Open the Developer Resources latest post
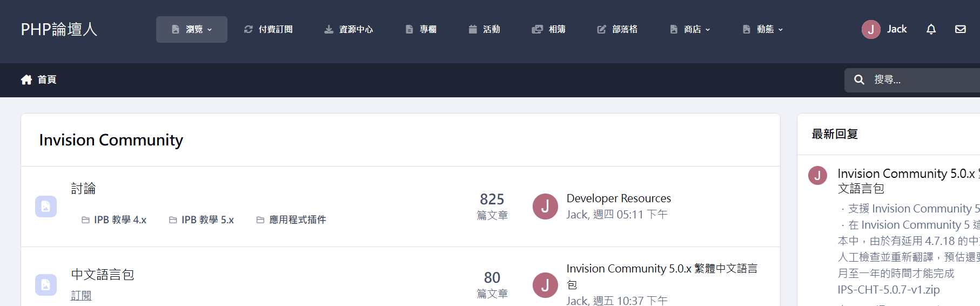This screenshot has width=980, height=306. 619,198
